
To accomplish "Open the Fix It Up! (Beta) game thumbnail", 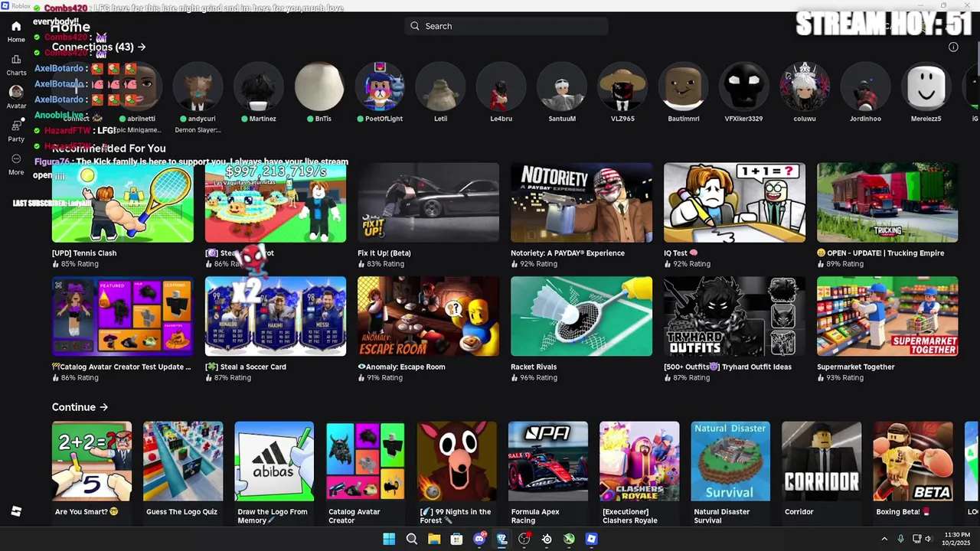I will [428, 203].
